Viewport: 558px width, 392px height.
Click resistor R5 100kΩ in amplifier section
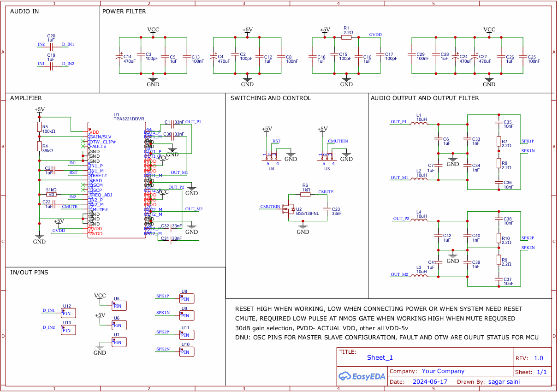pos(39,127)
